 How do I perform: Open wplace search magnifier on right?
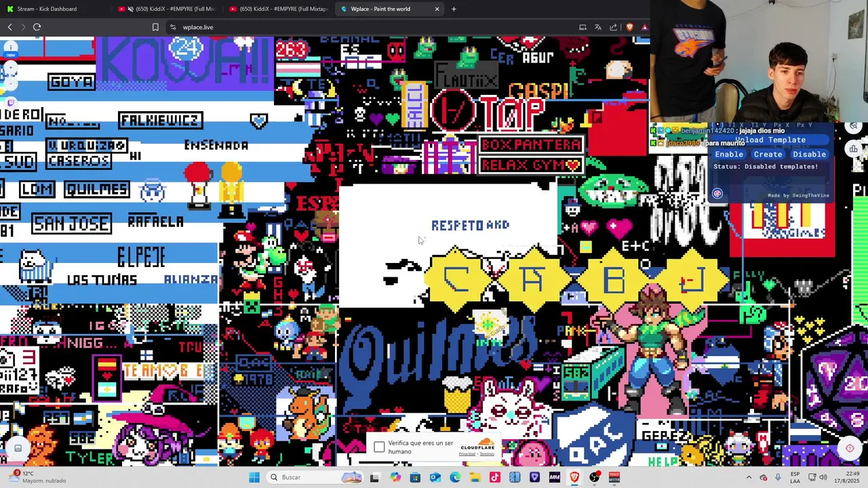[x=853, y=127]
